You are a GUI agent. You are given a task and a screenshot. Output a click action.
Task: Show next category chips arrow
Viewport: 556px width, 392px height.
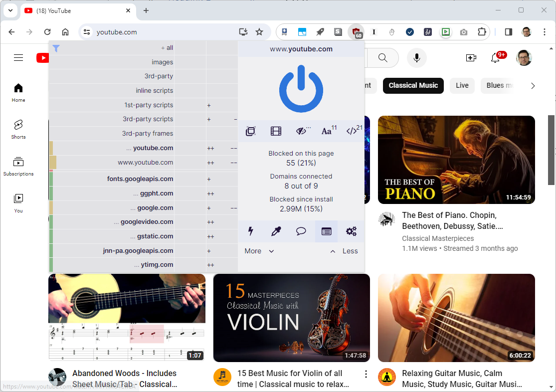(x=533, y=86)
